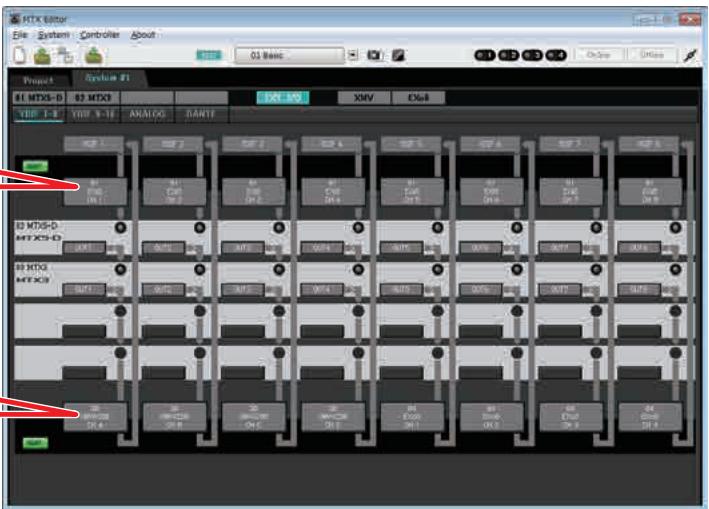Screen dimensions: 709x509
Task: Click the Online button
Action: pos(598,55)
